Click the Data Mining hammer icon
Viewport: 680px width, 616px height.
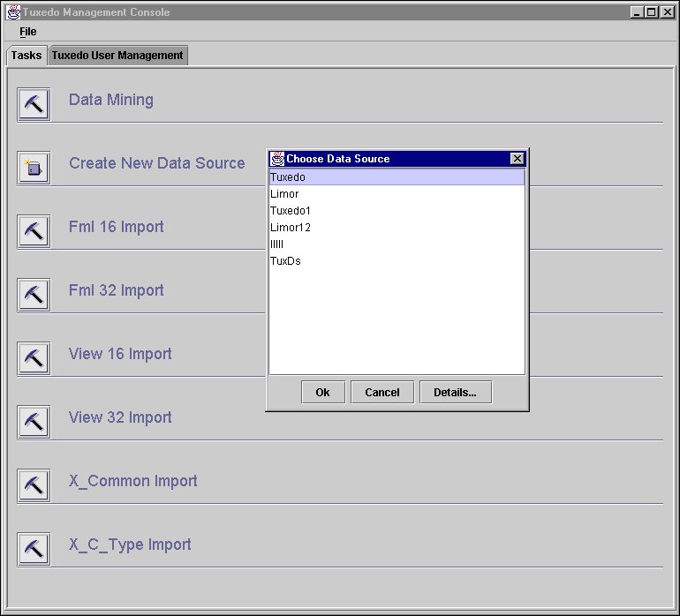tap(34, 104)
